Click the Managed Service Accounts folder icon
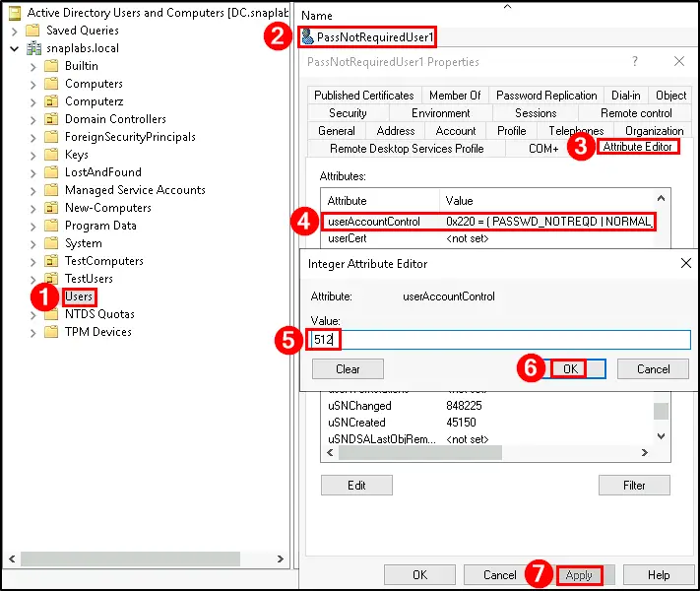700x591 pixels. 51,190
